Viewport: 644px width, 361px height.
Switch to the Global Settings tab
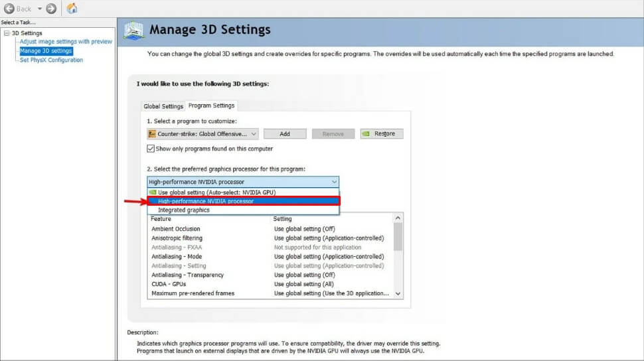[163, 106]
